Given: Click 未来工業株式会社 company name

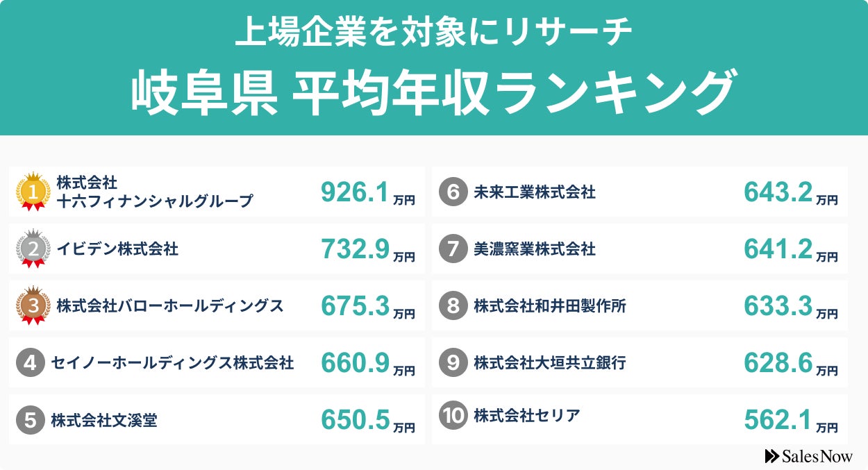Looking at the screenshot, I should coord(535,192).
